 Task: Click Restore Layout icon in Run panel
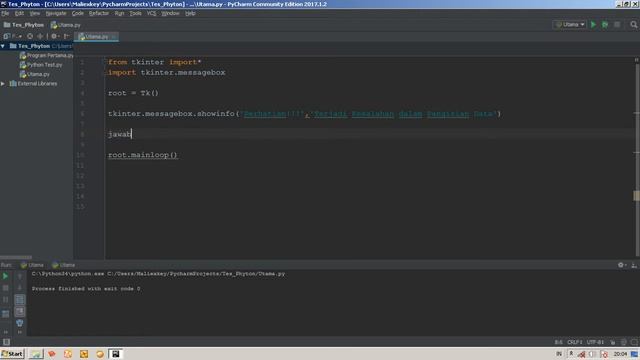pos(5,314)
